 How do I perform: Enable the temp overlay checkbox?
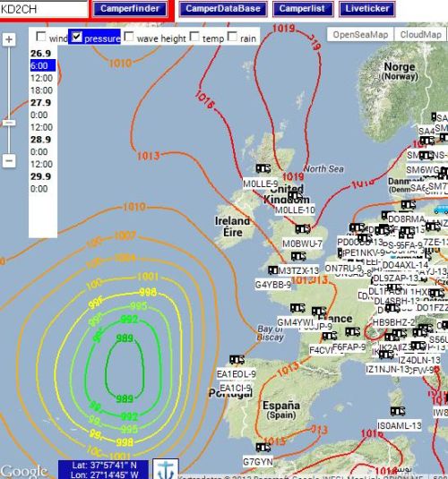pos(194,37)
